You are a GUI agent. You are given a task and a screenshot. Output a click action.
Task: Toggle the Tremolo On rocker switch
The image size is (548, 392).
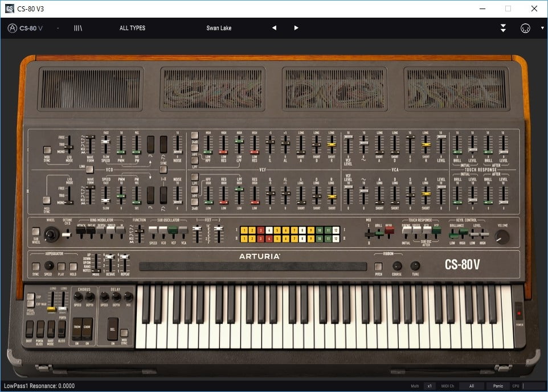[x=77, y=328]
